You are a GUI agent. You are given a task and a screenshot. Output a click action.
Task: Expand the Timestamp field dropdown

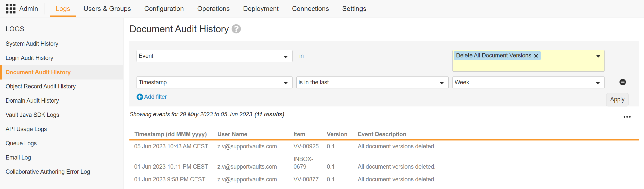285,83
